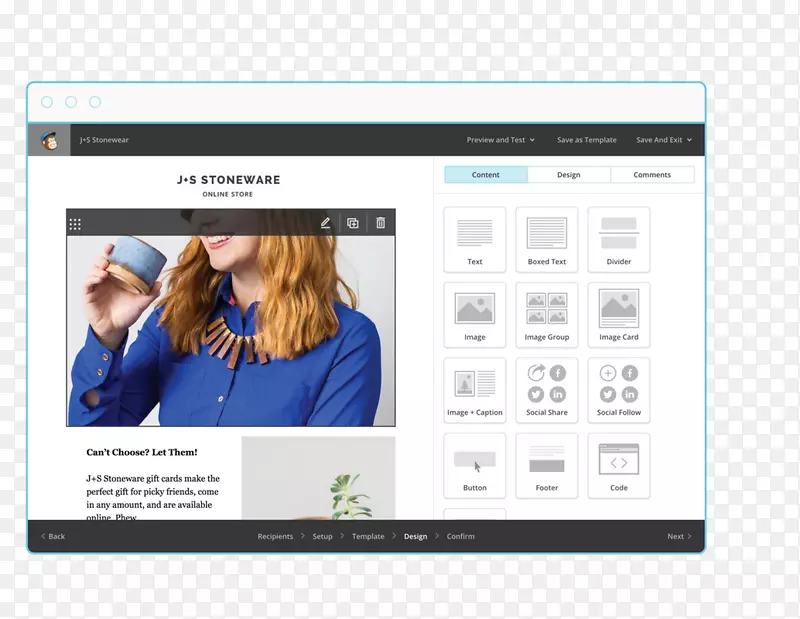Click the J+S STONEWARE email header
The width and height of the screenshot is (800, 619).
tap(229, 180)
